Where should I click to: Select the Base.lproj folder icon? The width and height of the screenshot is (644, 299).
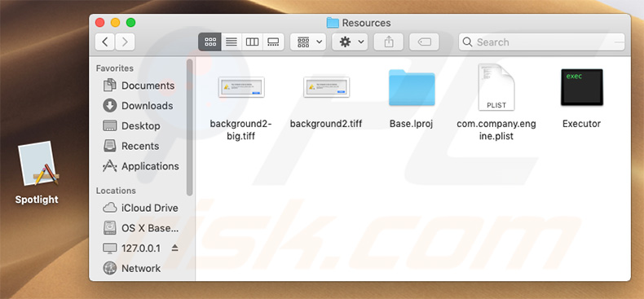coord(412,87)
